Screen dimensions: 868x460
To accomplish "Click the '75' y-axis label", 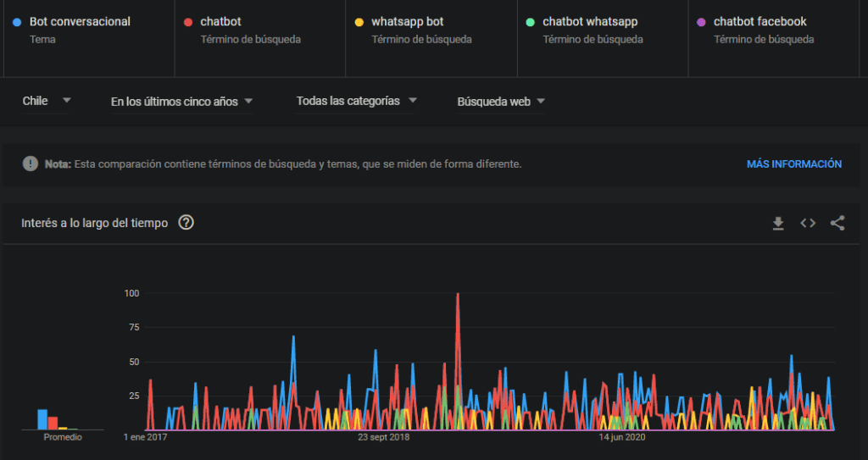I will [134, 328].
